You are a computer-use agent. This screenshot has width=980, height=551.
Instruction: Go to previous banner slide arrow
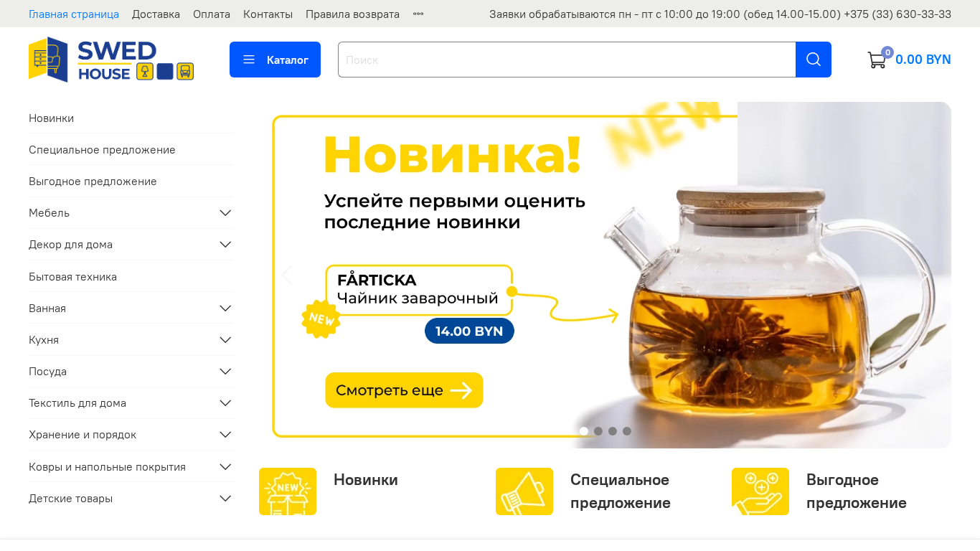(x=287, y=275)
